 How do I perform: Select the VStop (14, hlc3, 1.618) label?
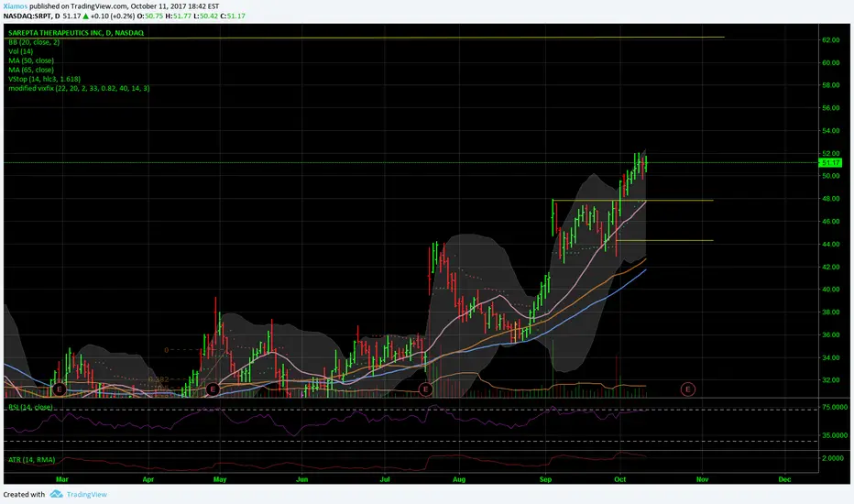(x=44, y=79)
